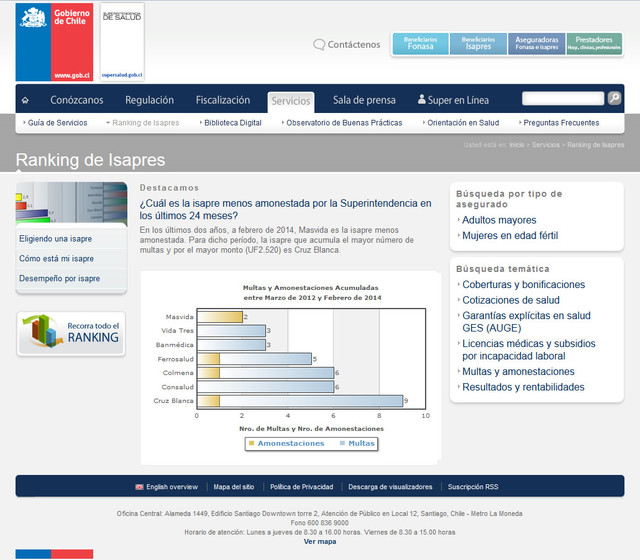Image resolution: width=640 pixels, height=560 pixels.
Task: Open Suscripción RSS footer link
Action: [x=473, y=487]
